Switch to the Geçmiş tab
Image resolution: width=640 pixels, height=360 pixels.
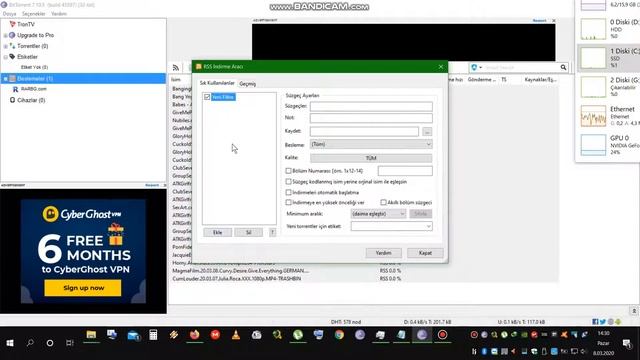pos(247,84)
